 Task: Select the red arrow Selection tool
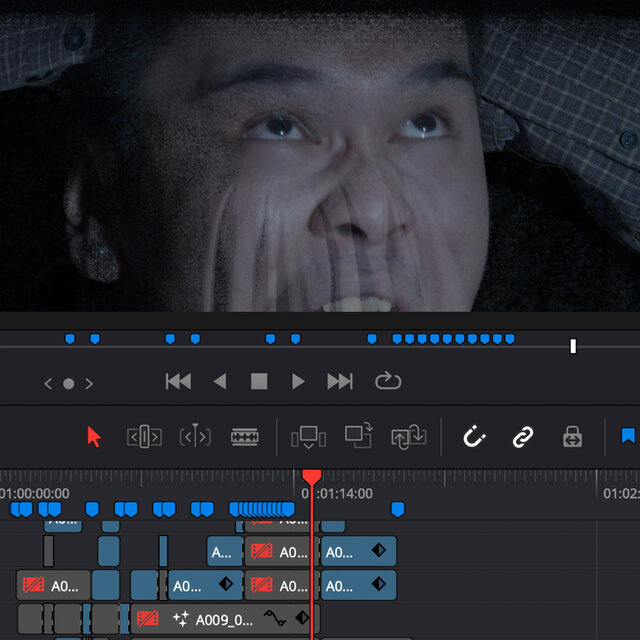(x=94, y=437)
